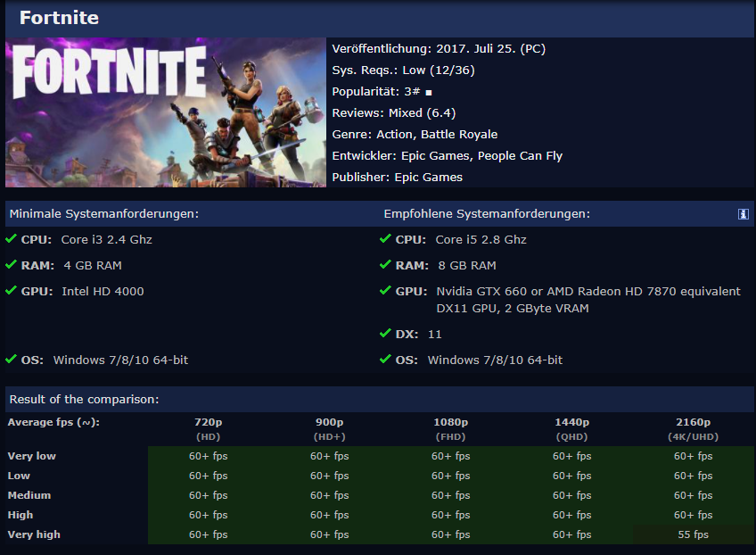Click the Low 2160p fps cell

point(694,476)
